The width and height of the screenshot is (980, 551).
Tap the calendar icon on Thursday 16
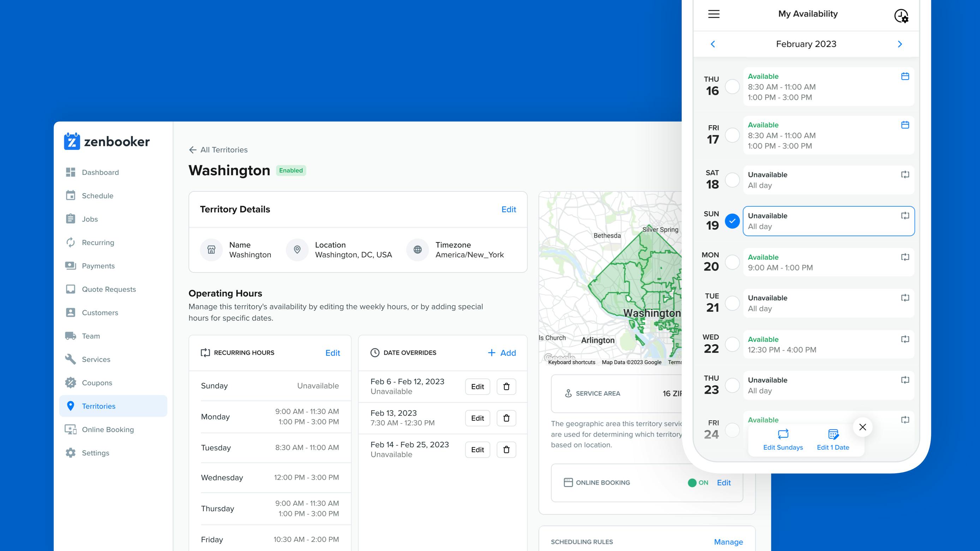coord(906,76)
